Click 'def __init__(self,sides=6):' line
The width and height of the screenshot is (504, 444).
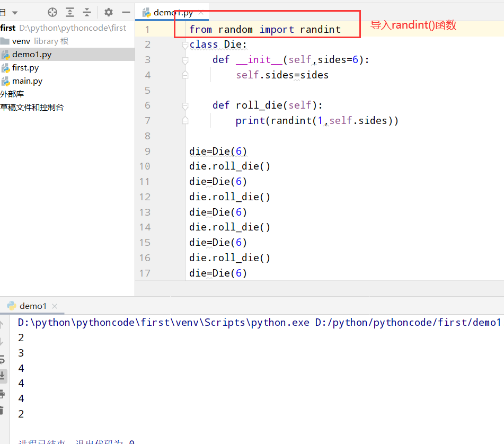coord(291,60)
